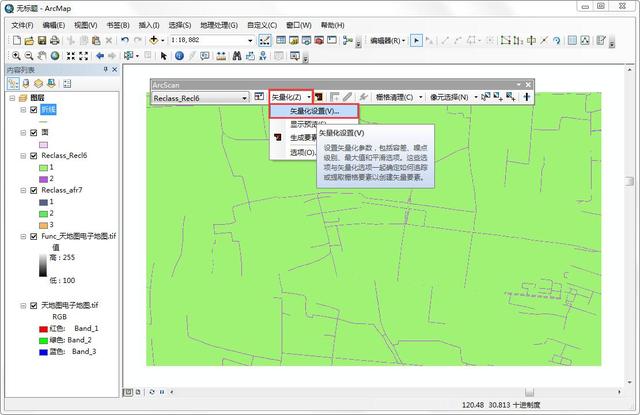Undo the last action

[x=125, y=40]
